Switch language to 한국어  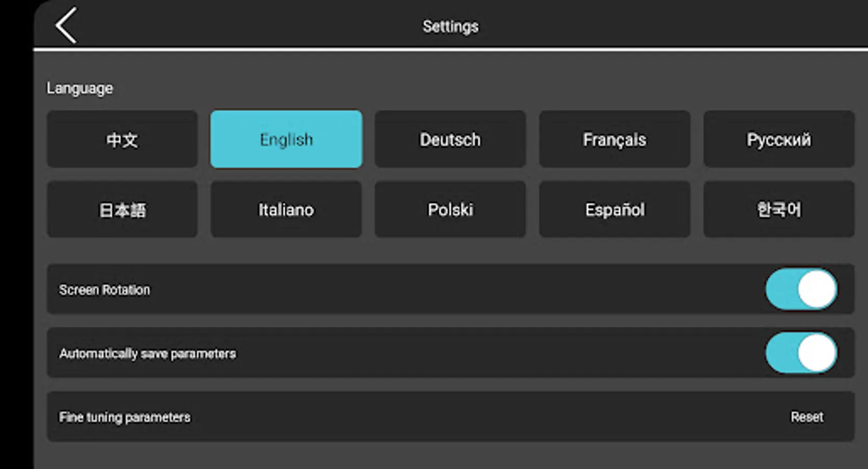coord(779,209)
